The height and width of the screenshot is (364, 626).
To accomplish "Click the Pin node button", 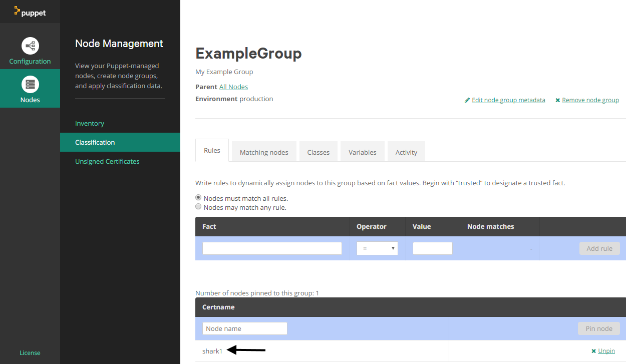I will [x=598, y=328].
